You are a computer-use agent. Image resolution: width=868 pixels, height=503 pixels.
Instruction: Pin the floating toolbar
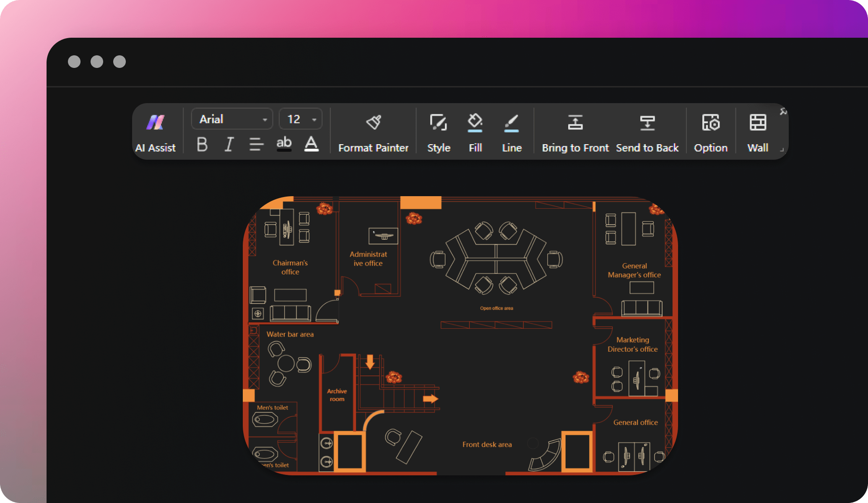pyautogui.click(x=783, y=111)
